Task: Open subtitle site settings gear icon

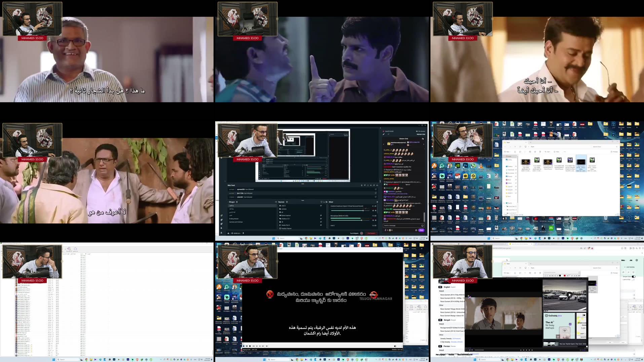Action: pos(637,260)
